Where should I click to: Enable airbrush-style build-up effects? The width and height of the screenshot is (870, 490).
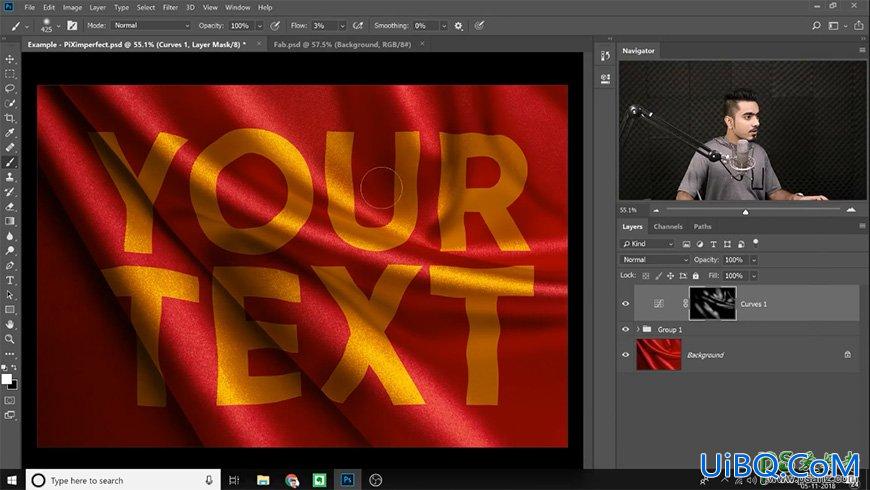point(358,26)
